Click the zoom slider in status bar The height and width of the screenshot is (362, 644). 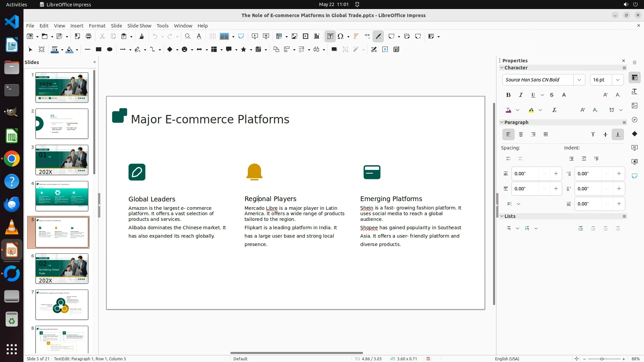(602, 359)
